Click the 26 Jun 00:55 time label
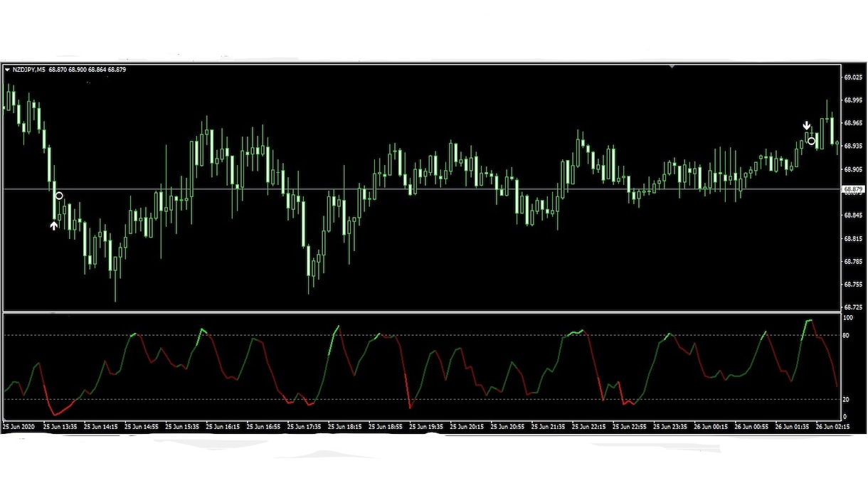Viewport: 868px width, 488px height. click(752, 427)
